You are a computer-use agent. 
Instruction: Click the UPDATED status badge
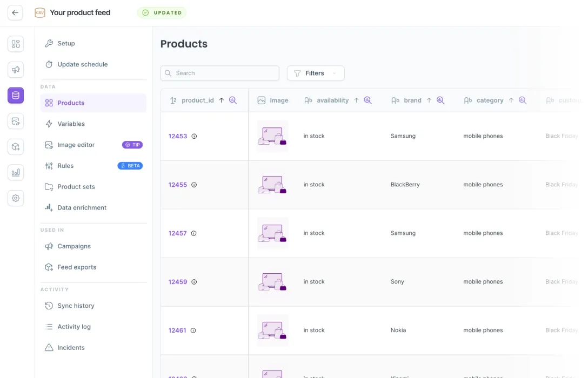(162, 13)
